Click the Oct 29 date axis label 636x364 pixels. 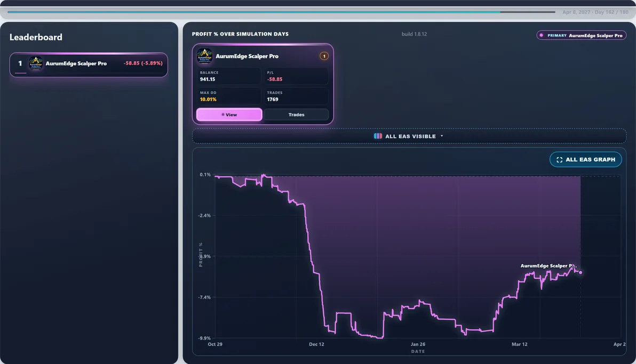(x=215, y=344)
